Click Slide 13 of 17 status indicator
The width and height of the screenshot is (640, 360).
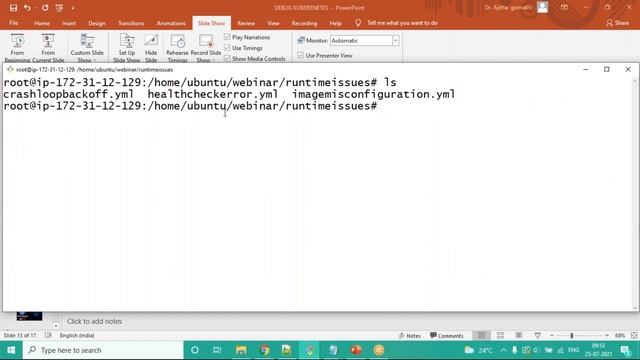[x=20, y=336]
